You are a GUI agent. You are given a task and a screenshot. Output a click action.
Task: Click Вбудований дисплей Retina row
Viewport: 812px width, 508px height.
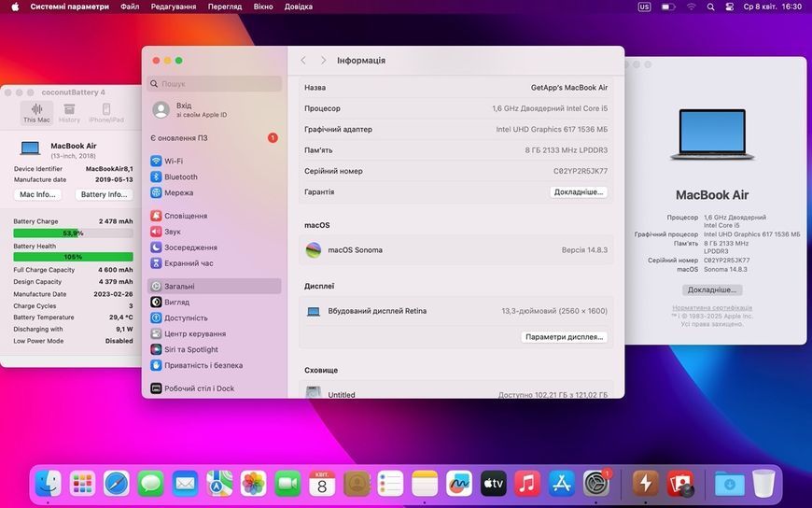click(456, 311)
